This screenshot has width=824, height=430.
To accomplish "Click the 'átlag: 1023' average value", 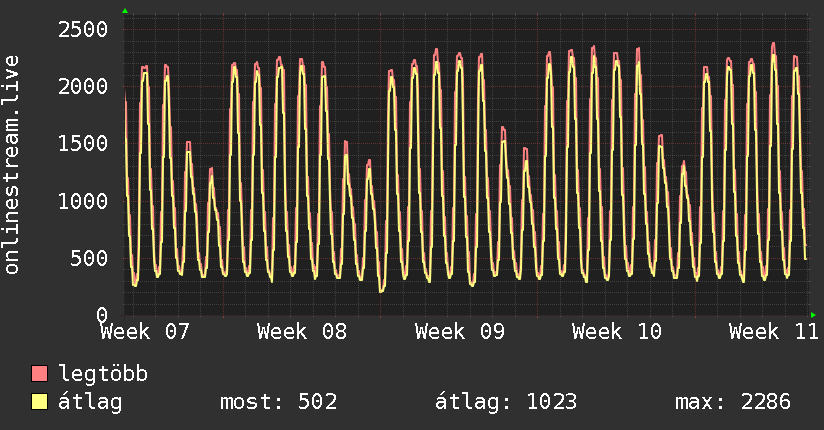I will (506, 402).
